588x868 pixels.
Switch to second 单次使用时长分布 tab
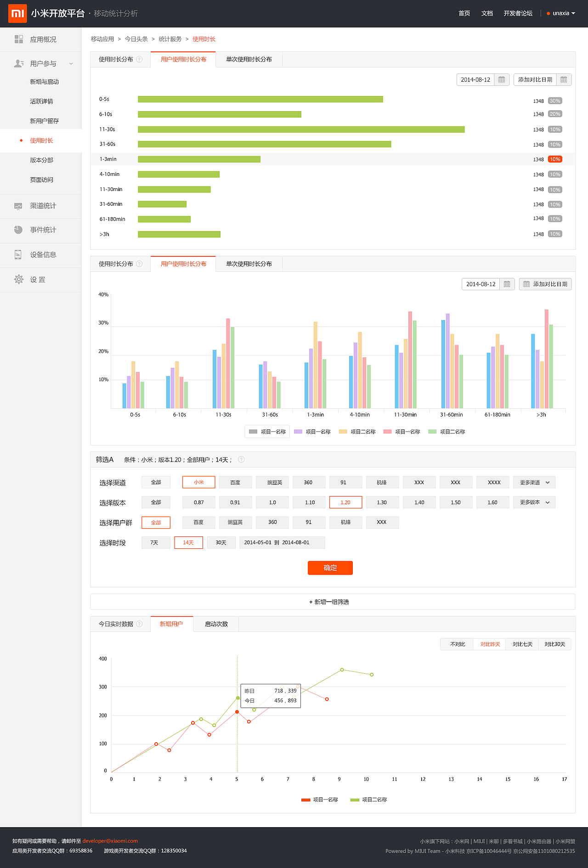249,264
